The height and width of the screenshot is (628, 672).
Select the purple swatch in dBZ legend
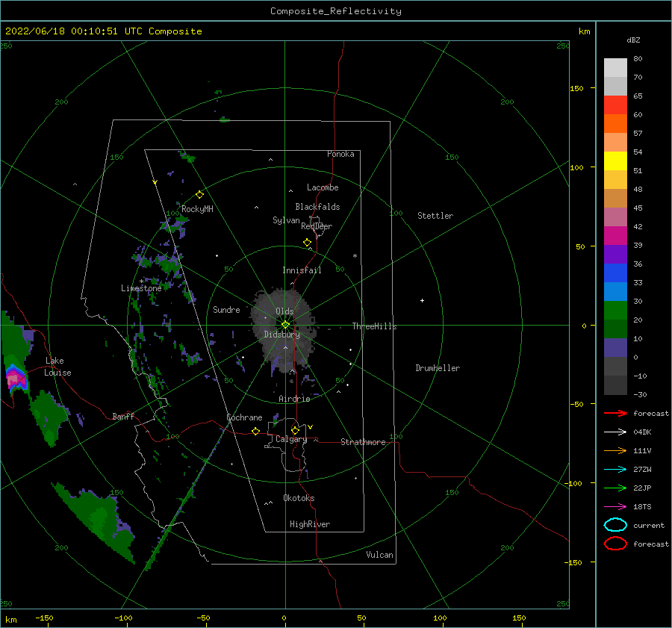click(615, 254)
